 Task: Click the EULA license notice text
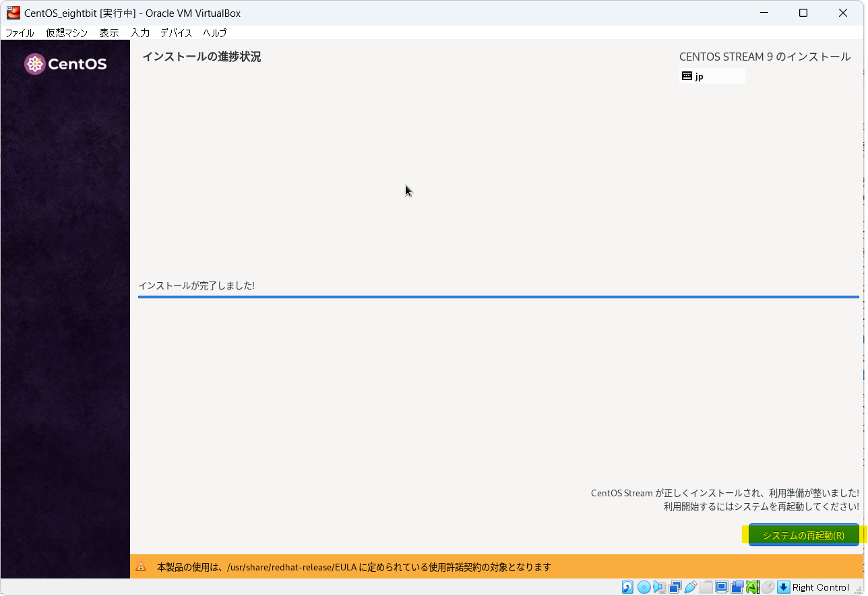pyautogui.click(x=354, y=567)
